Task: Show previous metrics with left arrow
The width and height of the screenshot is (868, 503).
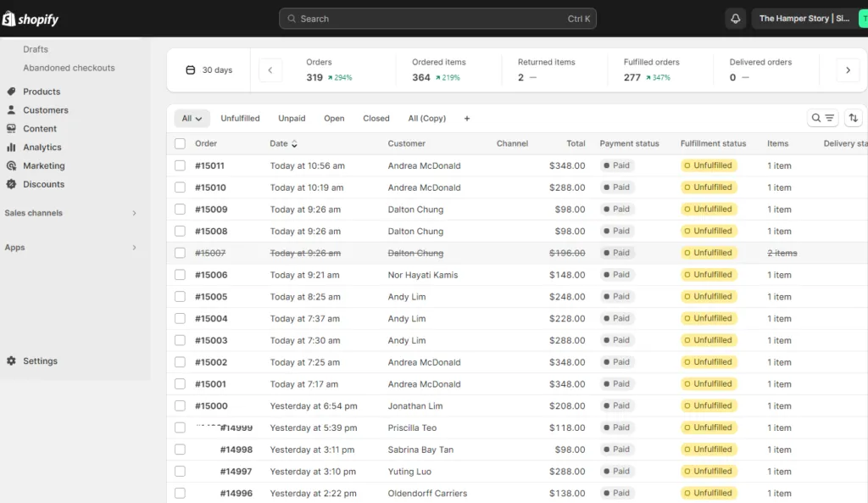Action: coord(270,70)
